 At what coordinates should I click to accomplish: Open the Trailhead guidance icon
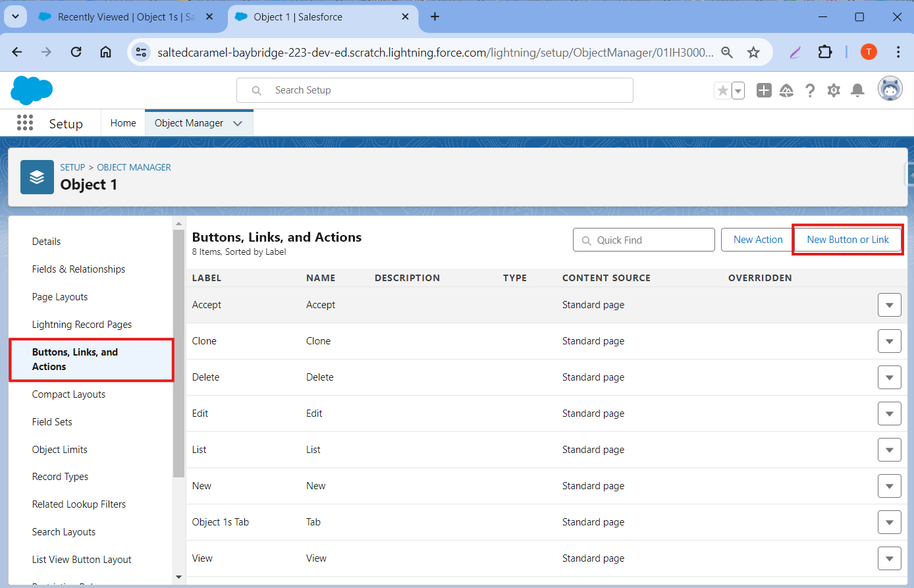point(786,91)
